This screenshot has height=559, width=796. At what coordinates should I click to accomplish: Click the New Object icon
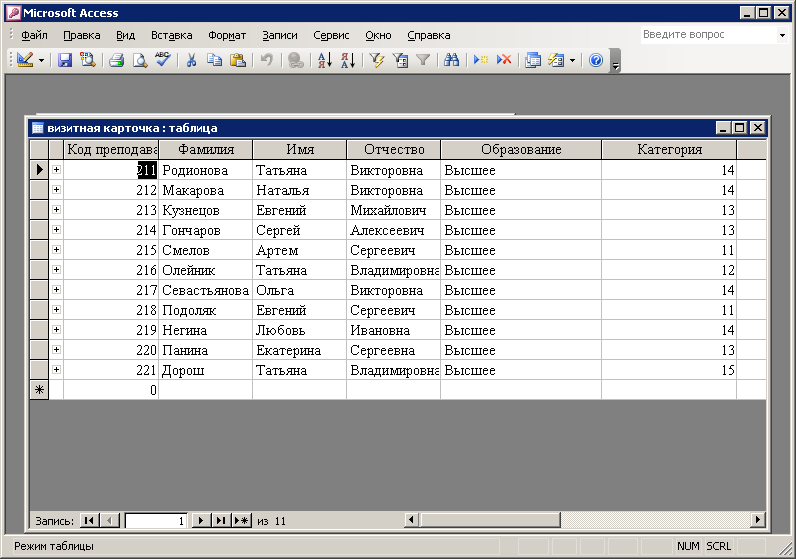click(556, 60)
